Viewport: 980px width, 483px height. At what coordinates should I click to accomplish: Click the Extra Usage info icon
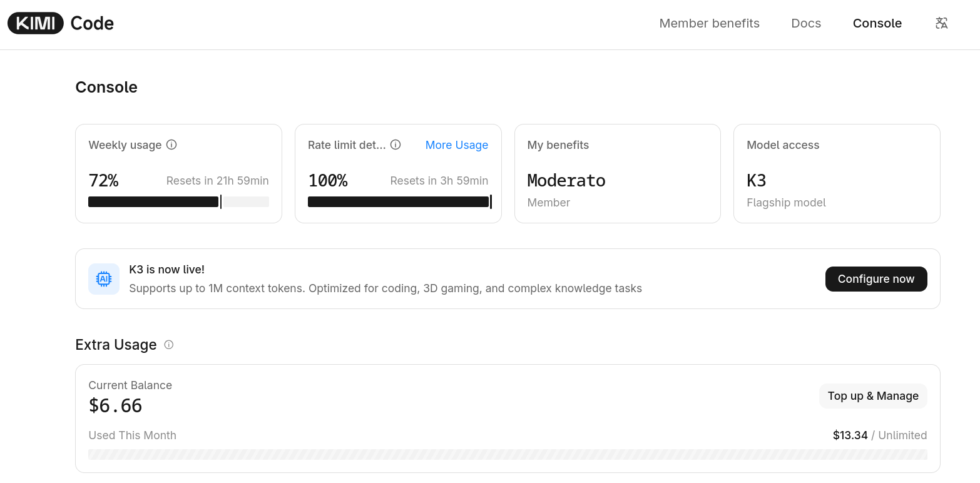169,345
